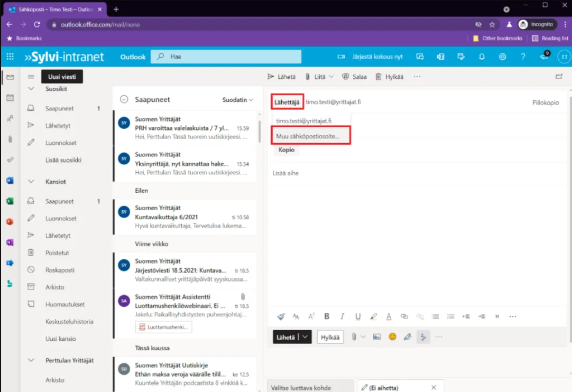
Task: Click the Calendar icon in left rail
Action: click(10, 98)
